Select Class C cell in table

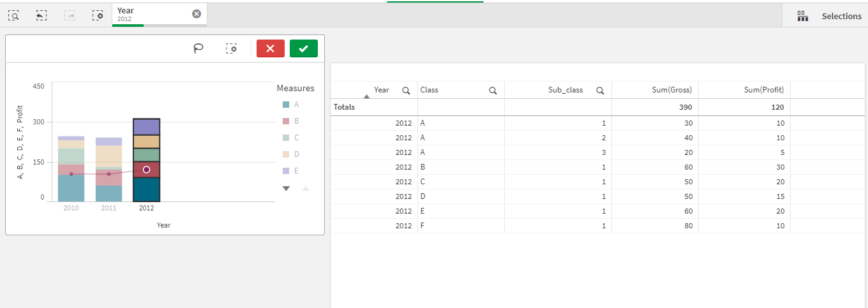pos(461,182)
